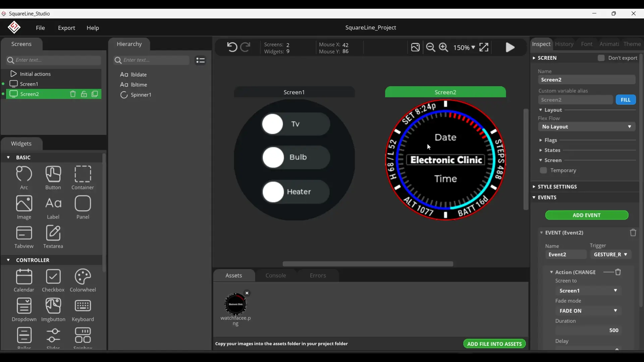This screenshot has height=362, width=644.
Task: Click the Play simulator button
Action: coord(510,47)
